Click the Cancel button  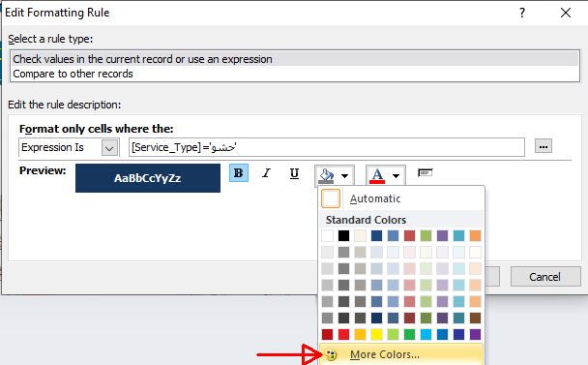(545, 277)
